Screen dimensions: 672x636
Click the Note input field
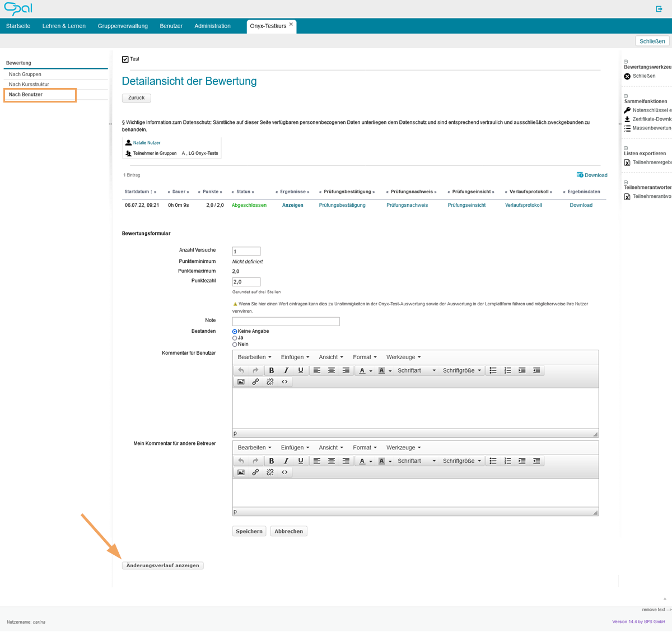[x=286, y=322]
